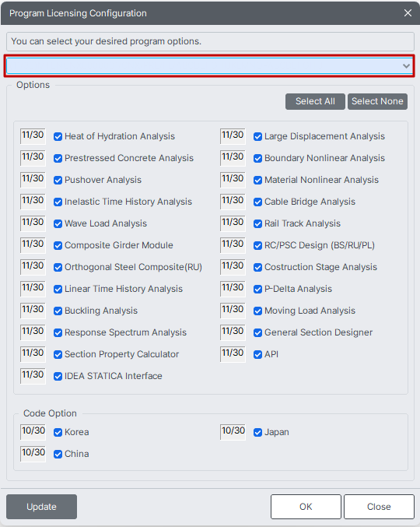Image resolution: width=420 pixels, height=527 pixels.
Task: Uncheck the Korea code option
Action: (58, 432)
